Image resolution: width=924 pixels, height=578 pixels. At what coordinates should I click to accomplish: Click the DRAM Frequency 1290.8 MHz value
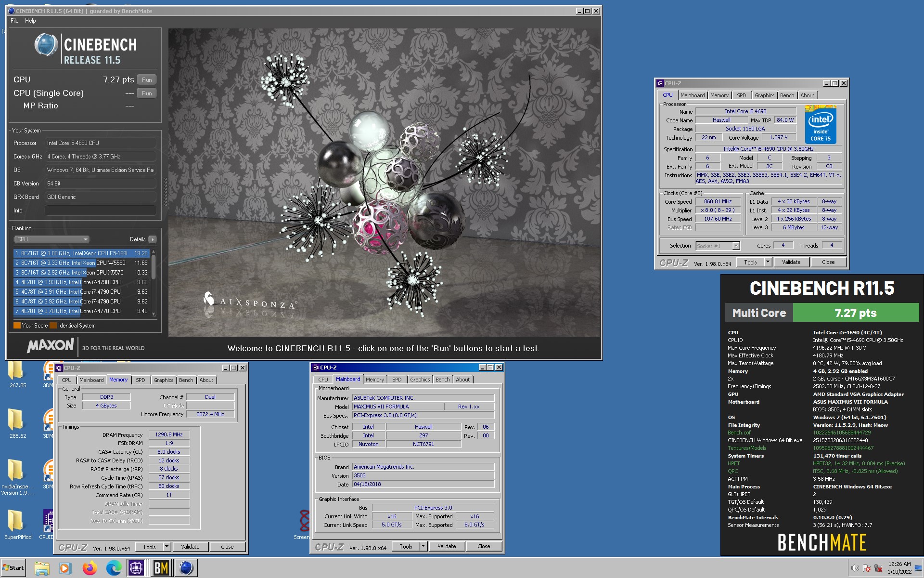coord(169,434)
